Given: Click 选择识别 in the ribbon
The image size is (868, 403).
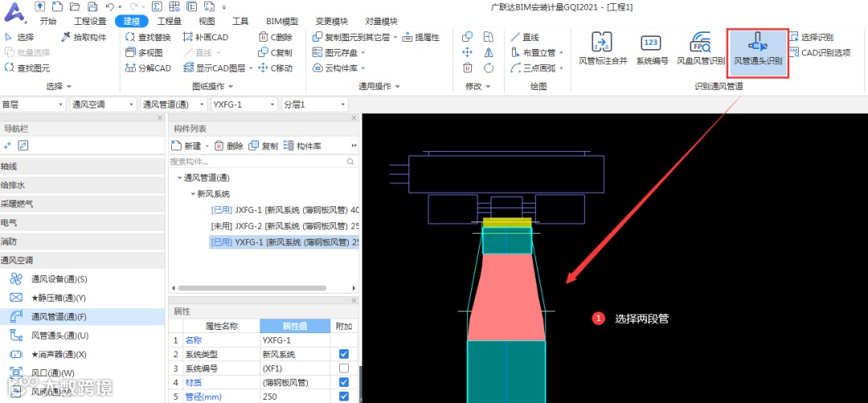Looking at the screenshot, I should (x=811, y=37).
